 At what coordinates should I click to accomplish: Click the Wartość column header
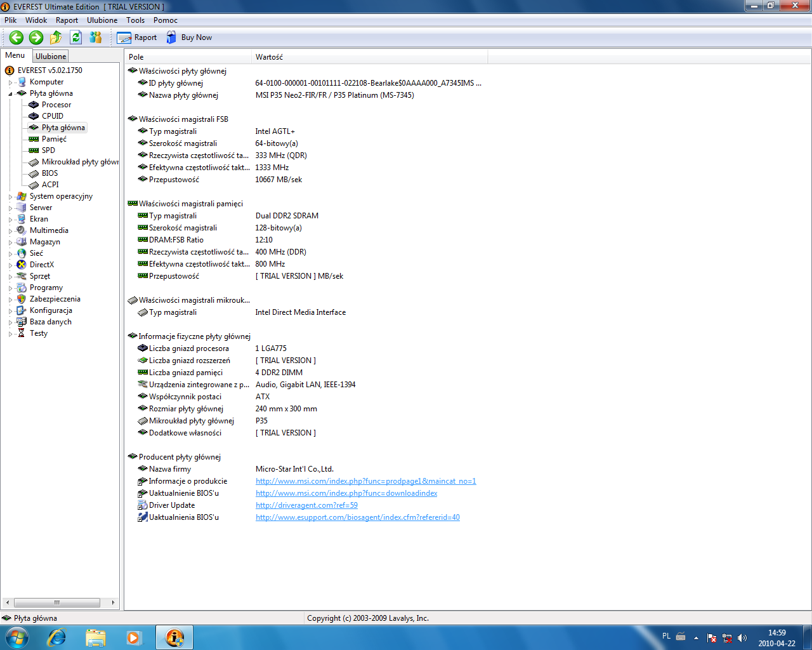(x=369, y=57)
